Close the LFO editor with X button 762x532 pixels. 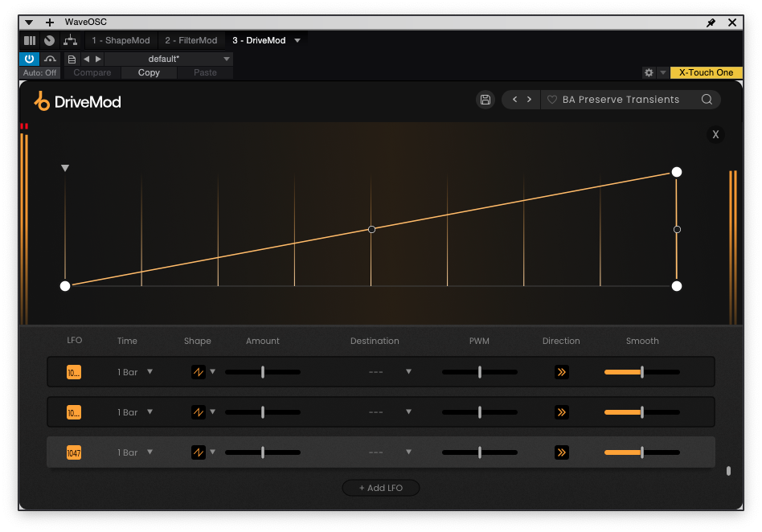[715, 134]
